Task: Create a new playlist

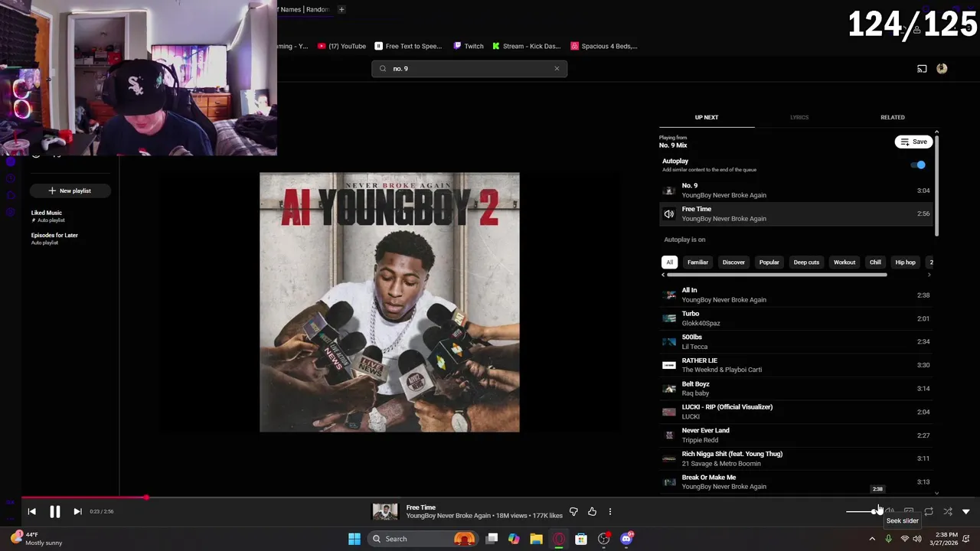Action: [70, 191]
